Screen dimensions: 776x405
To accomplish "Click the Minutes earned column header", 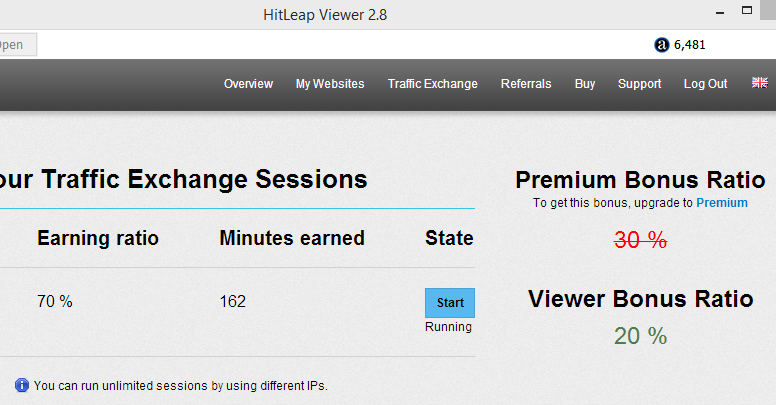I will point(292,238).
